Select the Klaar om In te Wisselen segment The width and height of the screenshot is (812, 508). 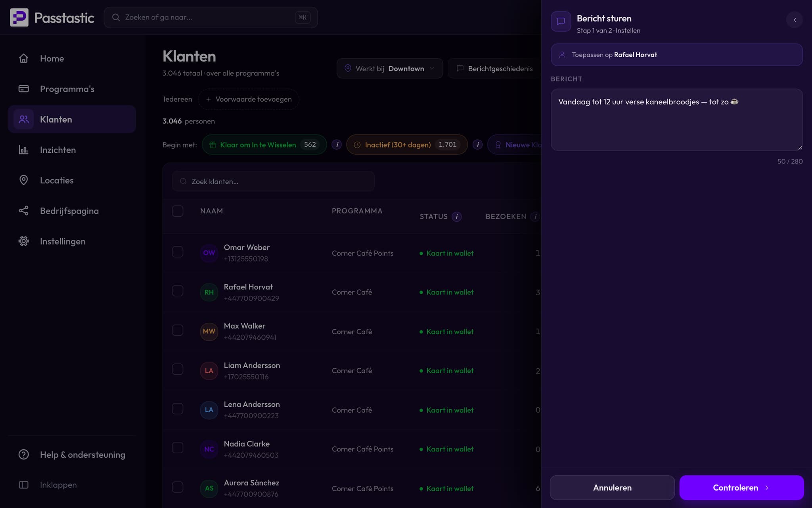pos(264,144)
